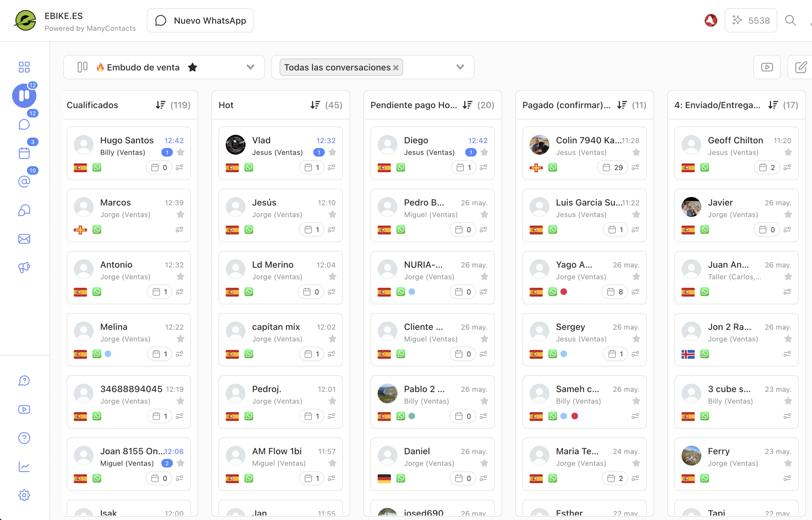Click the Nuevo WhatsApp button
The image size is (812, 520).
pos(200,21)
